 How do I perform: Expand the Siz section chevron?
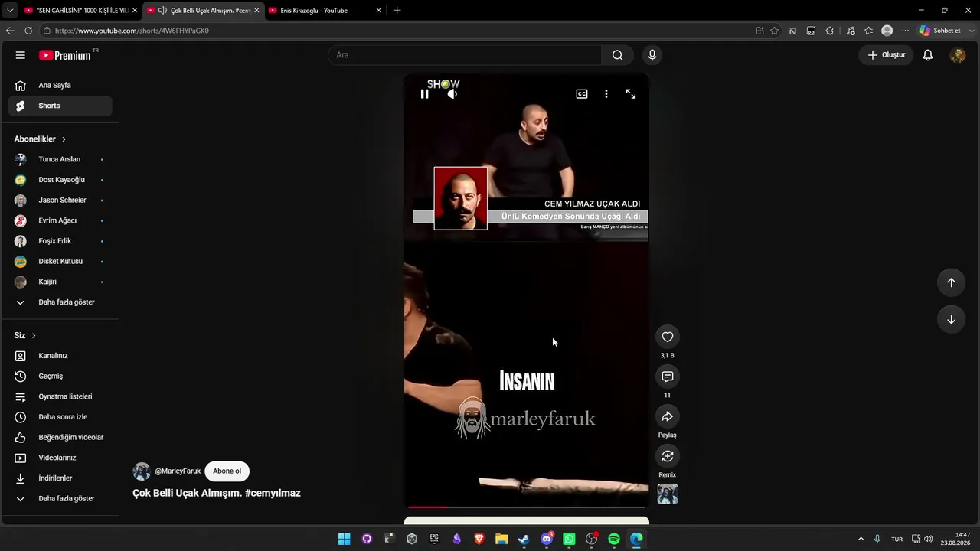[x=34, y=336]
